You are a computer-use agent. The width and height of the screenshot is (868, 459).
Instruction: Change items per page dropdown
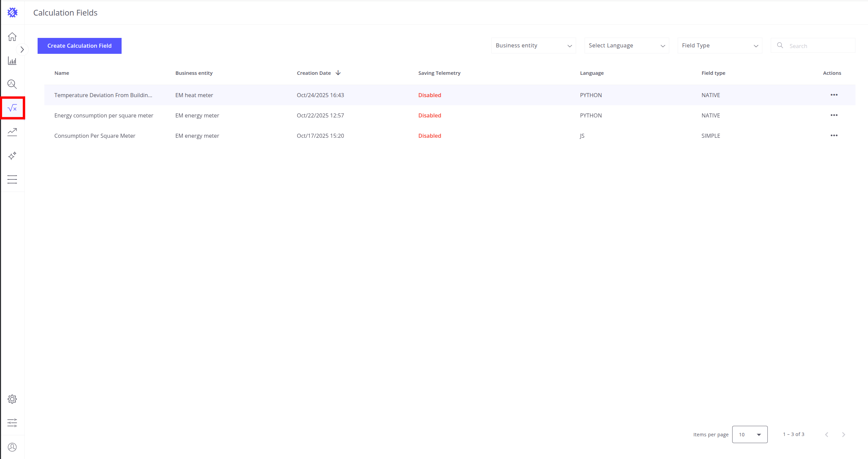749,434
